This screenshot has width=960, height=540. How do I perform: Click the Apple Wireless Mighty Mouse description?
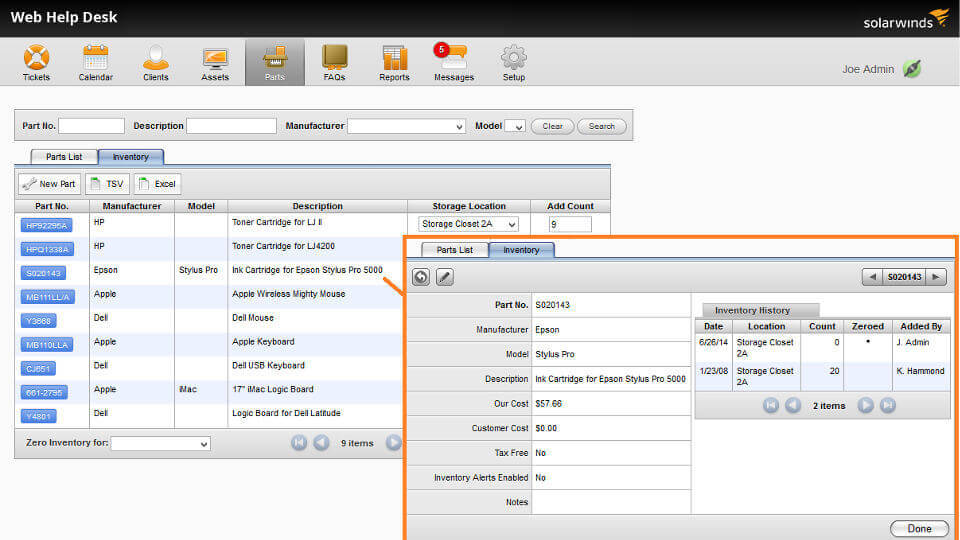288,294
